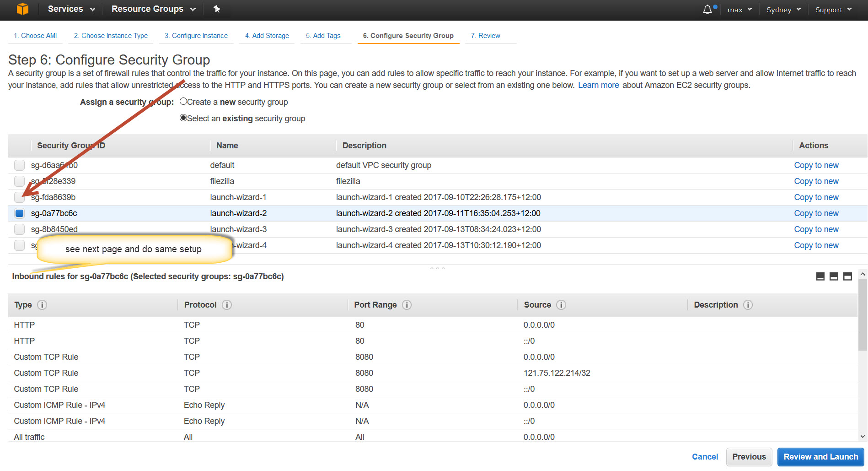Click the inbound rules scrollbar down arrow
The image size is (868, 471).
[863, 437]
